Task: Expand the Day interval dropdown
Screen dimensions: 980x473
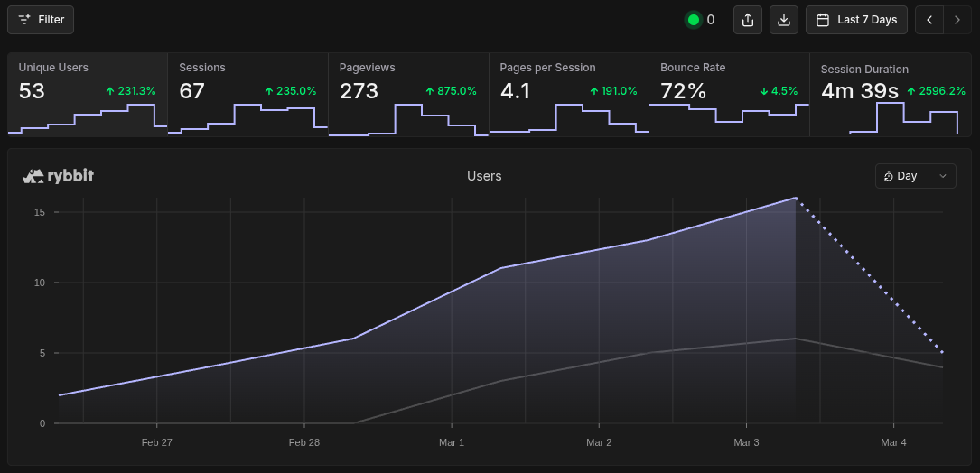Action: coord(915,176)
